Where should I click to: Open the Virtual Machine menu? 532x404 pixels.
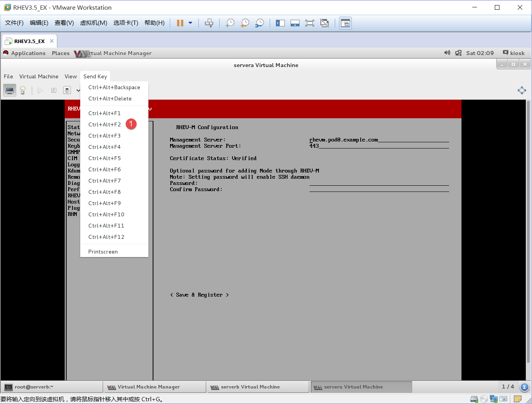(x=39, y=76)
